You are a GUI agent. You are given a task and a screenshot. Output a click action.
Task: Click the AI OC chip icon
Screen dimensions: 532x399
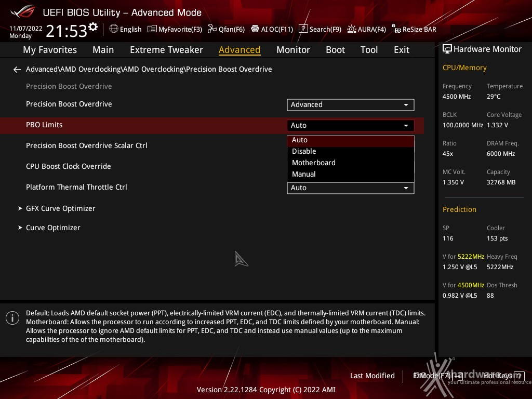[x=255, y=29]
